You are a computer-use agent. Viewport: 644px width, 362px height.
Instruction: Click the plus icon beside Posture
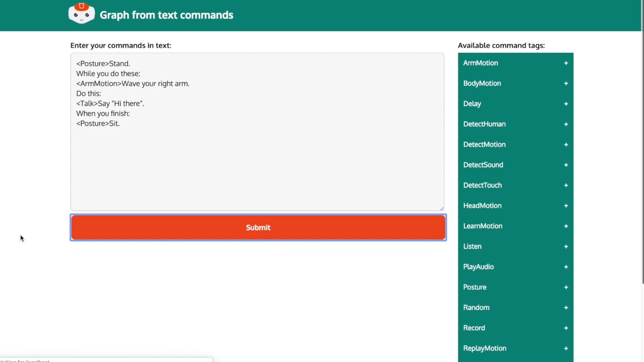coord(566,287)
